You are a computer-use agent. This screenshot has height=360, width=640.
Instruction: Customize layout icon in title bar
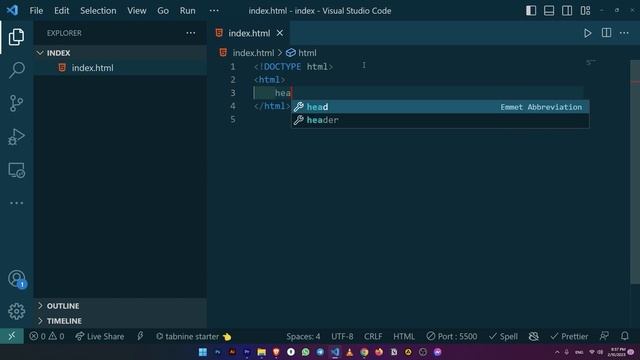click(x=585, y=11)
